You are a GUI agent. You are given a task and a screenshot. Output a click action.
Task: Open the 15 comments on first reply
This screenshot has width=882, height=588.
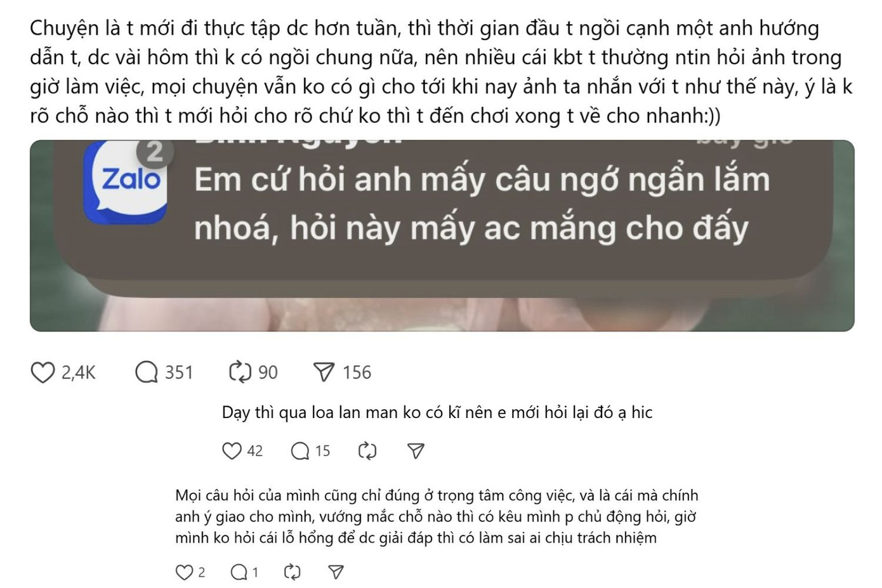299,451
